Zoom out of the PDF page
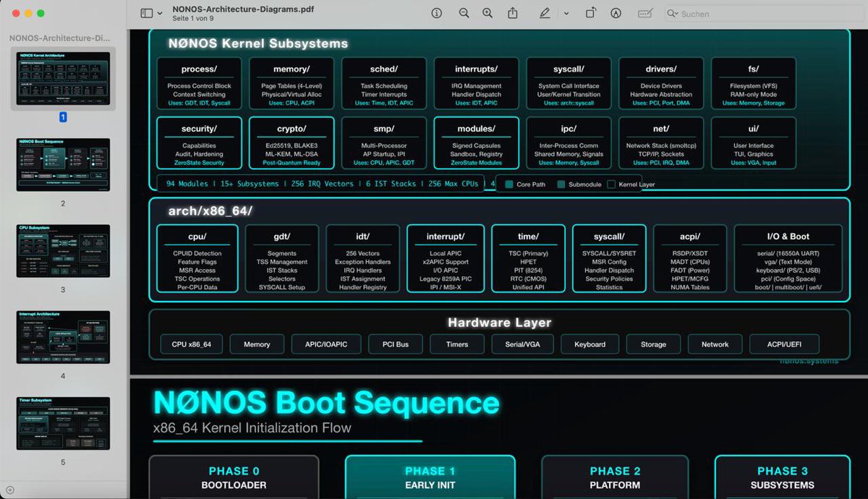868x499 pixels. [464, 13]
